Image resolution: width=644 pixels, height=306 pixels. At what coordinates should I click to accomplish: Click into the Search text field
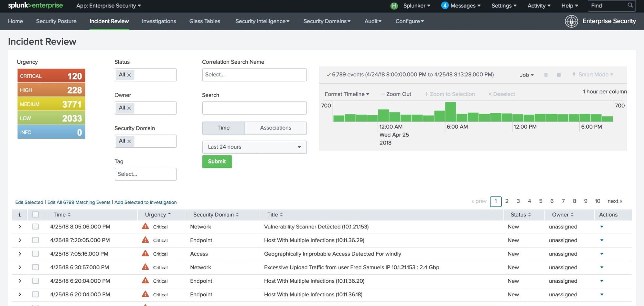tap(254, 108)
